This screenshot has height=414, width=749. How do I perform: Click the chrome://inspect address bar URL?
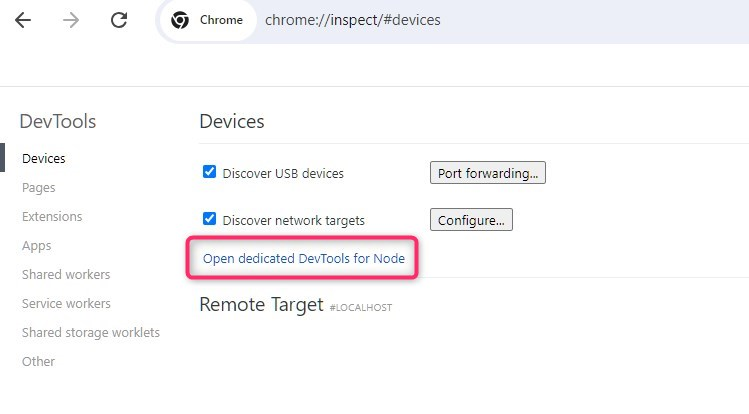click(x=352, y=20)
